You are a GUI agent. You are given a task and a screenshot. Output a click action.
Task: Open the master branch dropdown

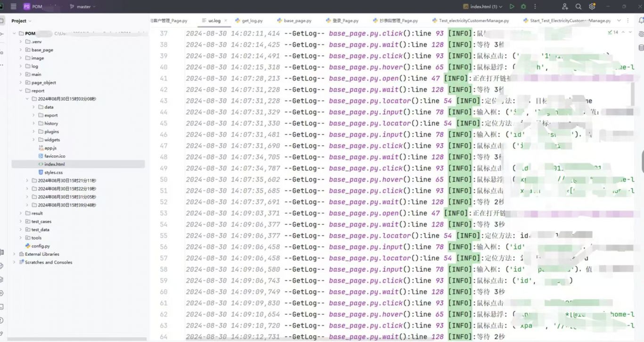click(x=83, y=7)
